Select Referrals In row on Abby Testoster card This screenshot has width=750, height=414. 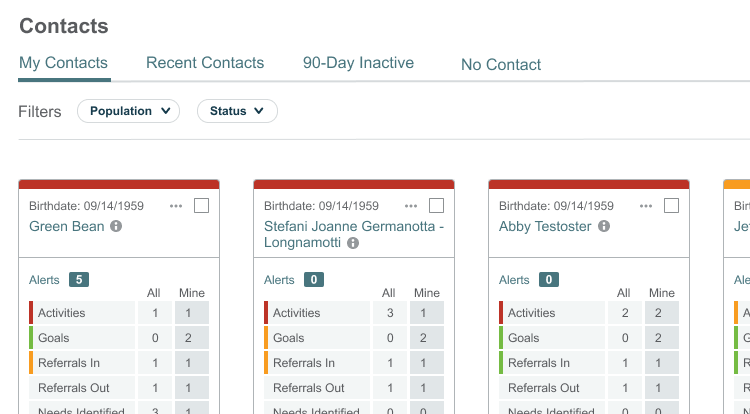pyautogui.click(x=589, y=363)
